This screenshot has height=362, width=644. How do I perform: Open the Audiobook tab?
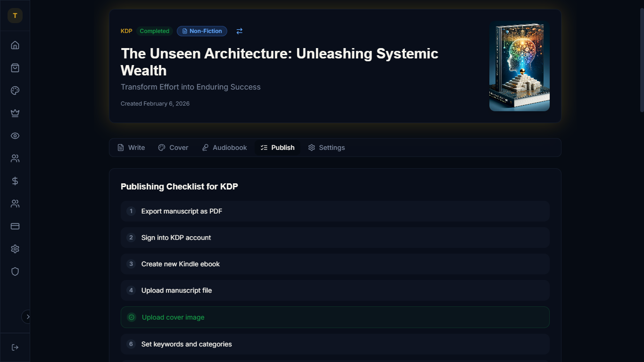tap(224, 148)
